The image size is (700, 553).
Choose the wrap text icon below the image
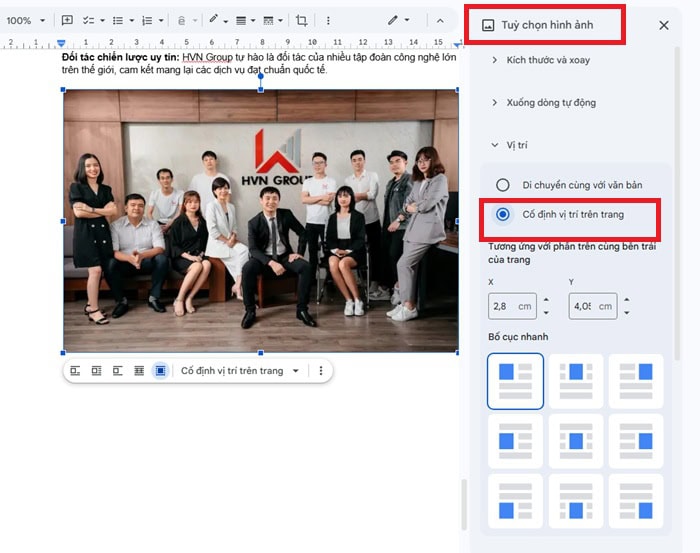click(x=96, y=370)
